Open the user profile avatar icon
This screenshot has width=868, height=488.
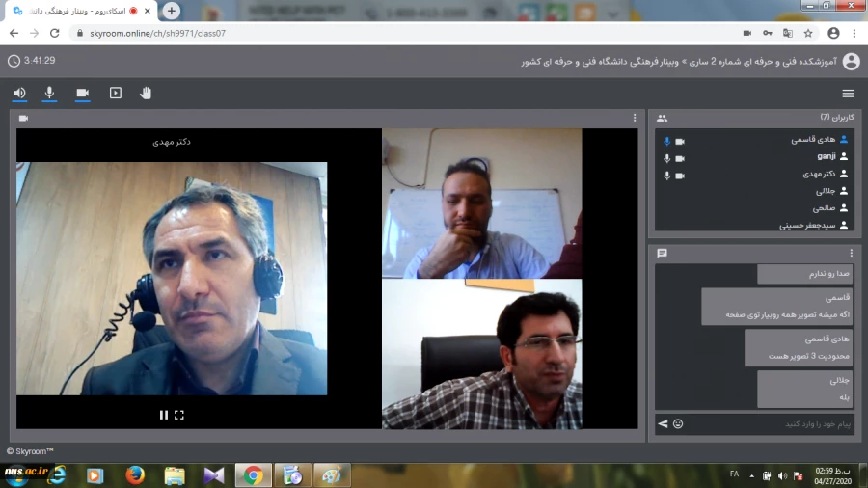[851, 61]
